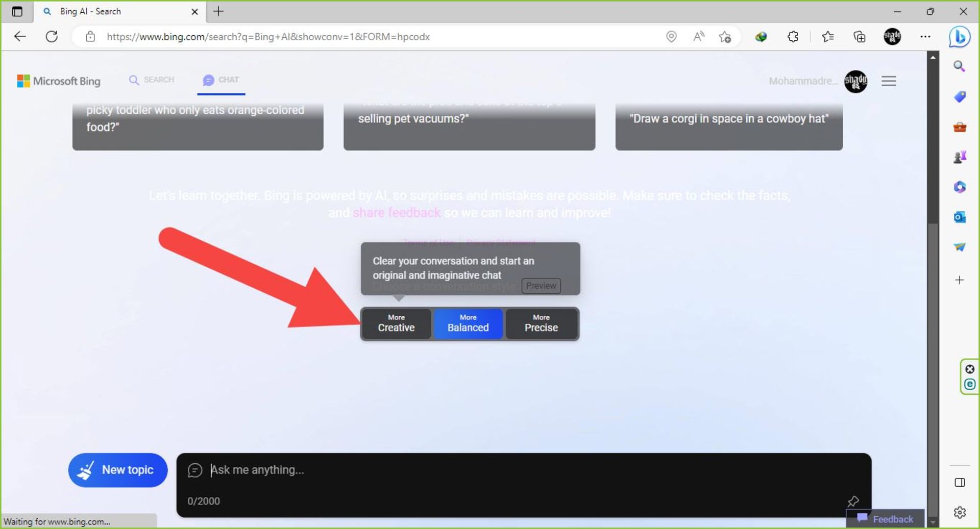980x529 pixels.
Task: Open browser Settings and more menu
Action: click(925, 37)
